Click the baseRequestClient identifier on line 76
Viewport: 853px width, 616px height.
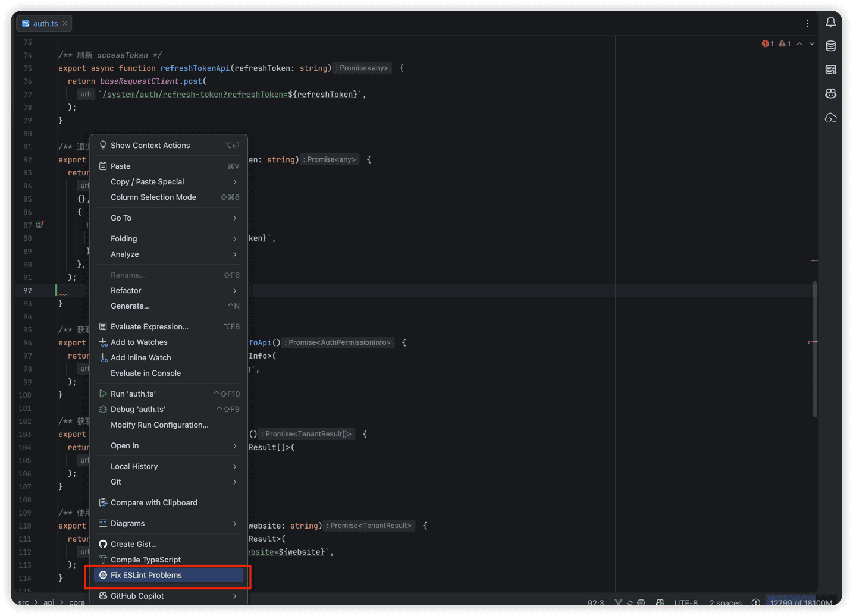tap(139, 81)
